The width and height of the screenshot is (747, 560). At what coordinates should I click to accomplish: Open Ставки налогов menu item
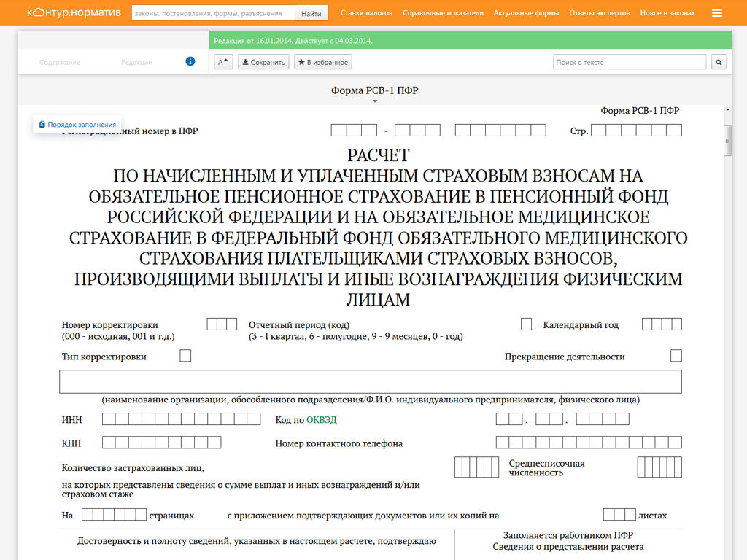coord(366,13)
